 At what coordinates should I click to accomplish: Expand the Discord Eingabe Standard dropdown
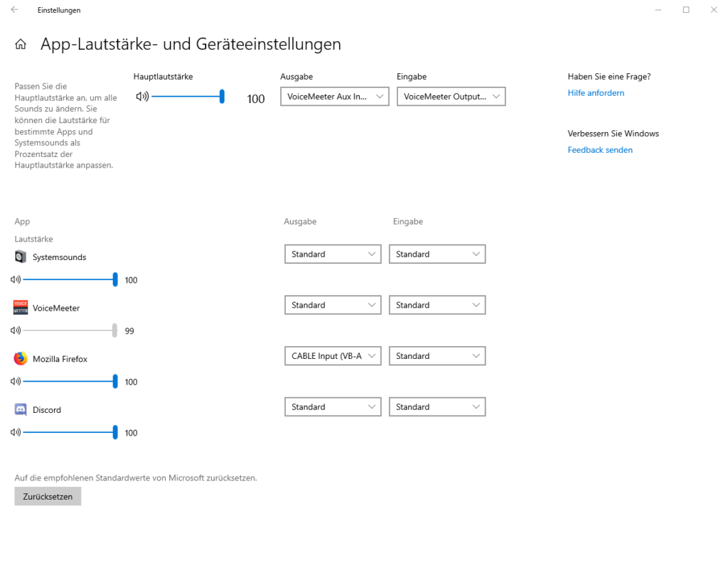pos(437,407)
